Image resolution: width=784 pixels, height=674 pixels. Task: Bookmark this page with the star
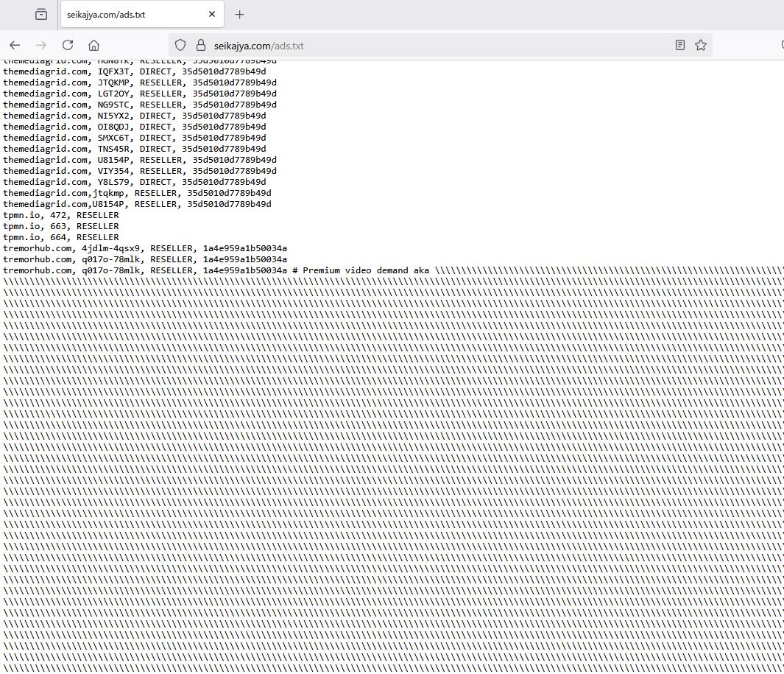701,46
